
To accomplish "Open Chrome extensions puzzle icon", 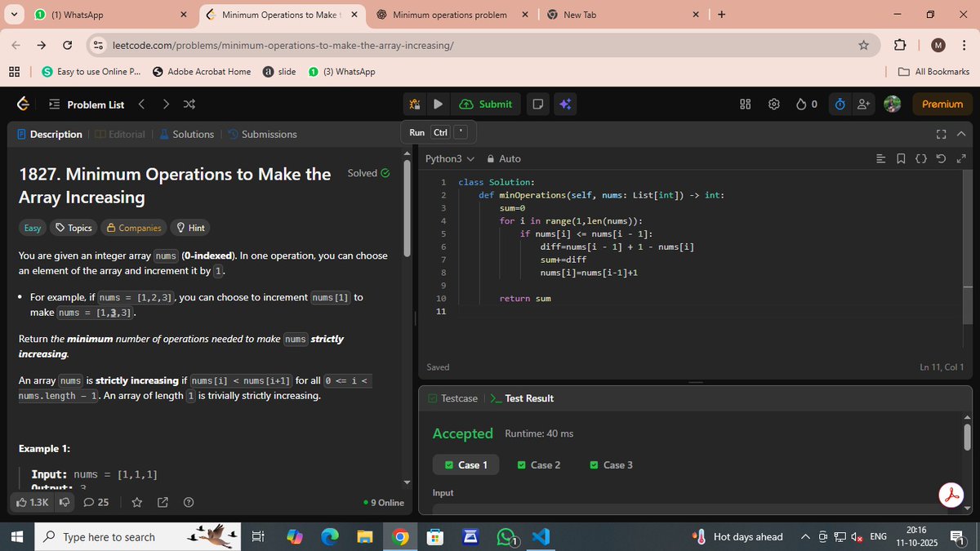I will point(901,45).
